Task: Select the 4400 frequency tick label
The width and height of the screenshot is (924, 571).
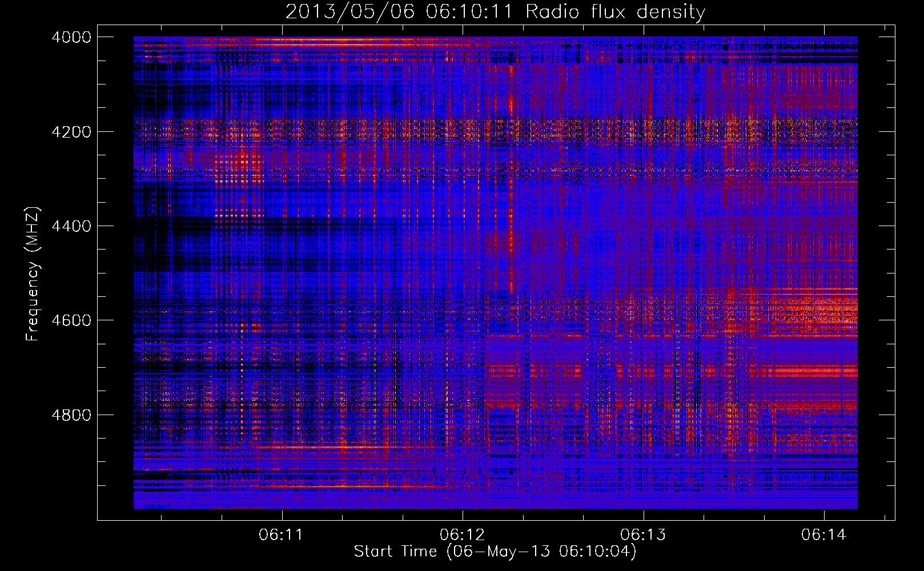Action: click(x=71, y=226)
